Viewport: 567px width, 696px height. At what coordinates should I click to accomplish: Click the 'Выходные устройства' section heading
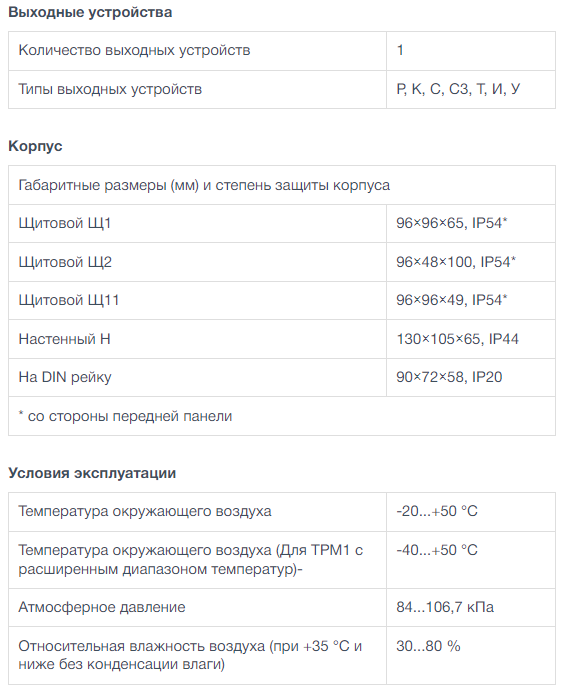90,12
